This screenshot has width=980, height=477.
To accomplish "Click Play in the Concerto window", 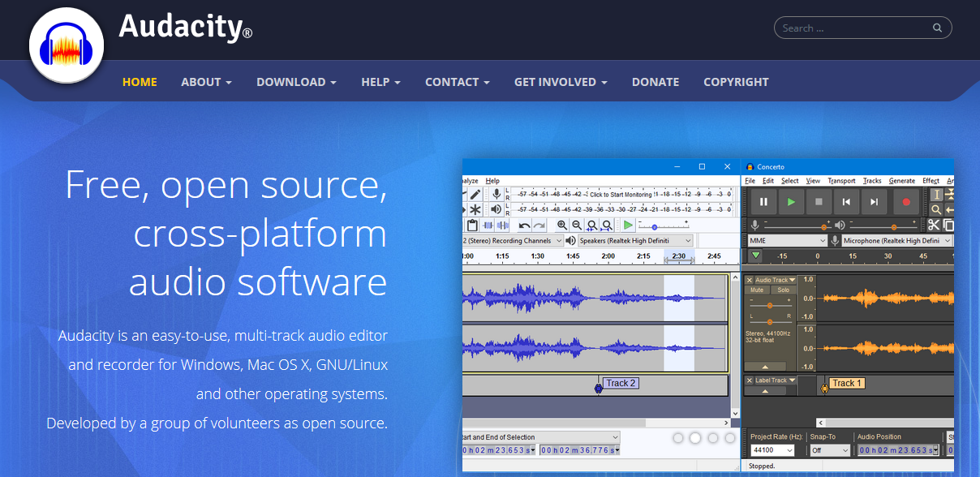I will pyautogui.click(x=791, y=202).
